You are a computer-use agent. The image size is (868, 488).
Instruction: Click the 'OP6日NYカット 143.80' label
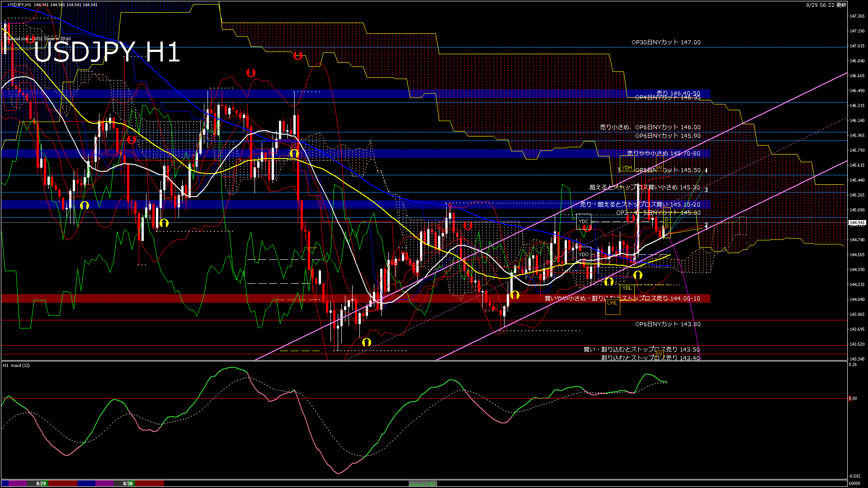[x=668, y=324]
